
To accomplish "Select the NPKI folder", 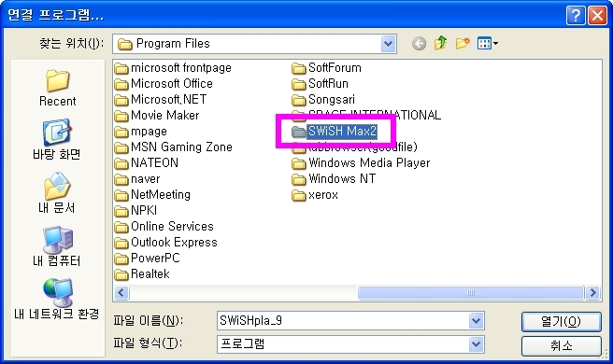I will tap(135, 211).
